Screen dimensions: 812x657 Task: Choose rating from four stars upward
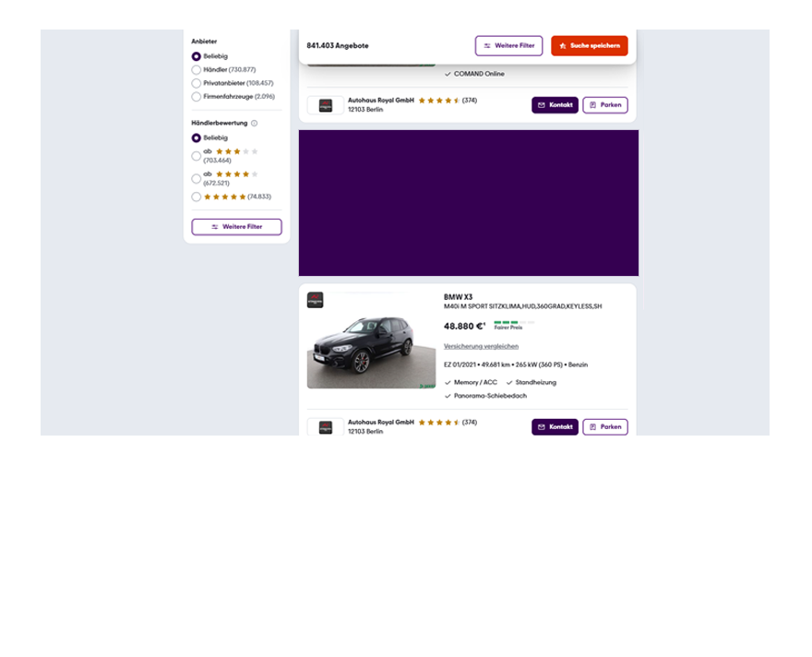[x=197, y=179]
